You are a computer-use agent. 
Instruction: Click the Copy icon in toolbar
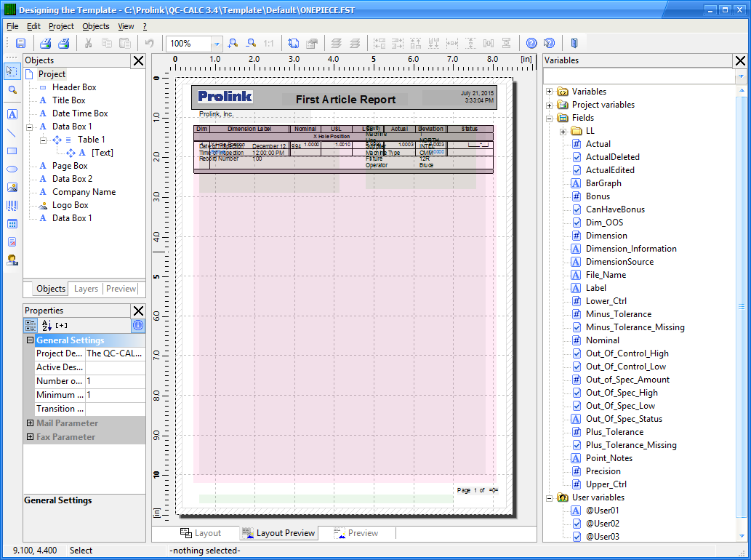(106, 44)
